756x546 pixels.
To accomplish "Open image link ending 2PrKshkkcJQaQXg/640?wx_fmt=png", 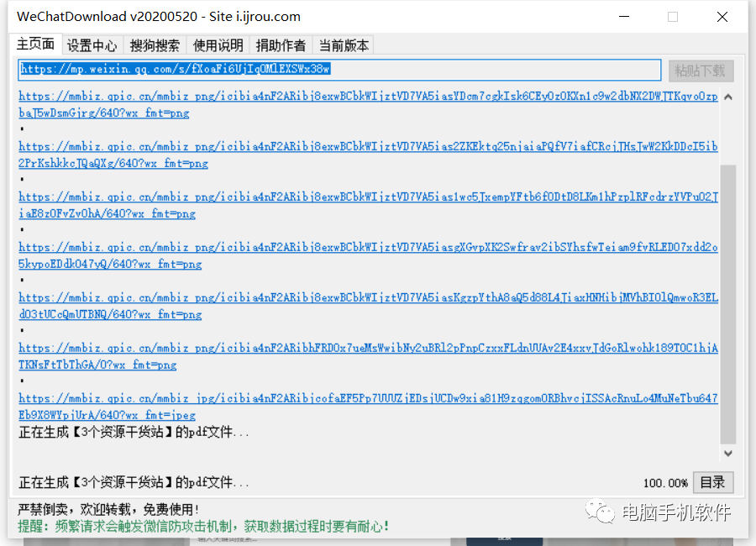I will coord(369,155).
